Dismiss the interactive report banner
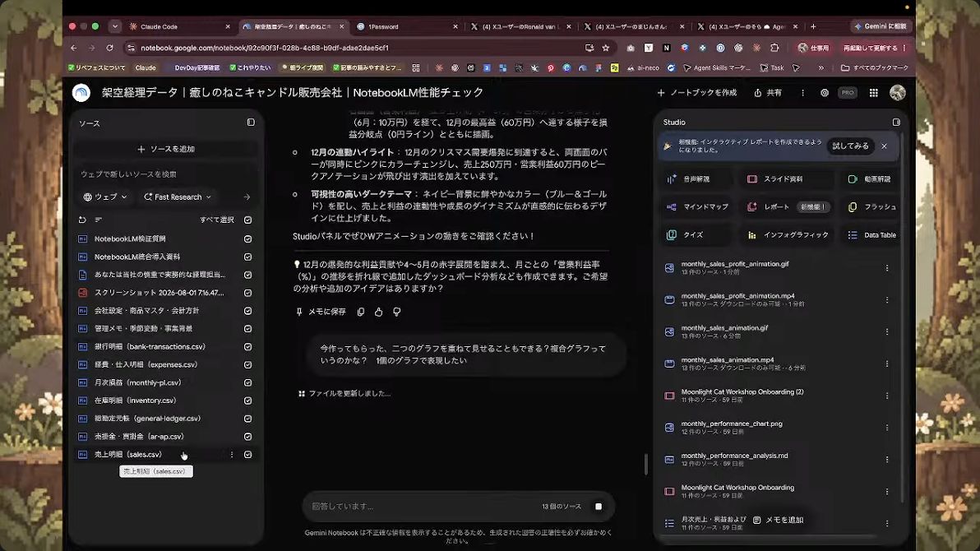Viewport: 980px width, 551px height. click(x=884, y=146)
